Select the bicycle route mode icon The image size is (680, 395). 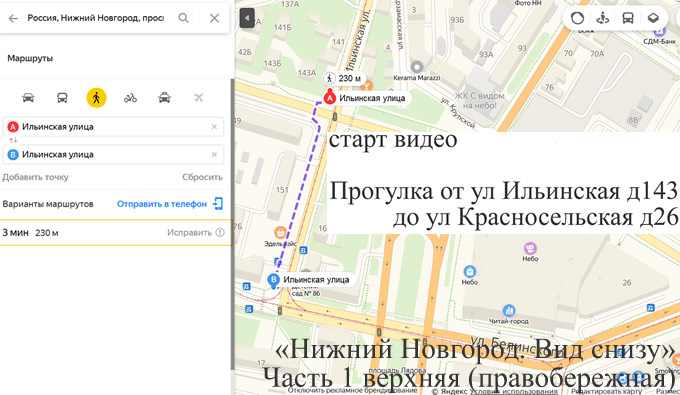click(x=130, y=98)
